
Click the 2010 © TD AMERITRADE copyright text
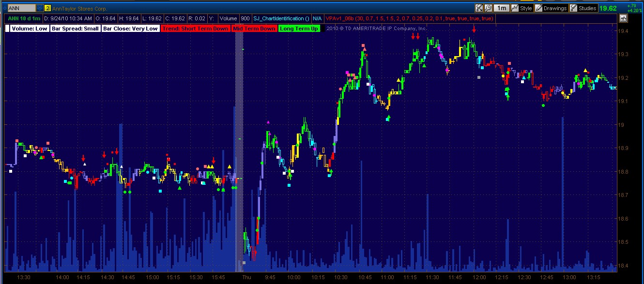[377, 29]
